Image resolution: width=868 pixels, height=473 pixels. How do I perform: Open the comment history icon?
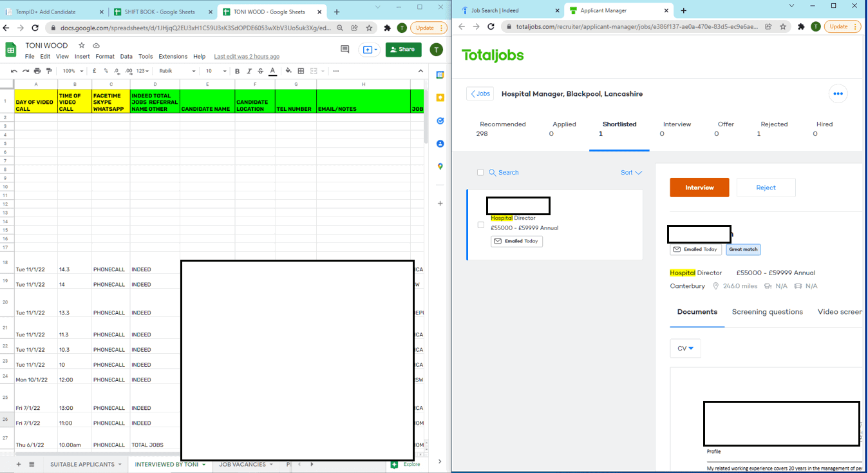tap(344, 50)
